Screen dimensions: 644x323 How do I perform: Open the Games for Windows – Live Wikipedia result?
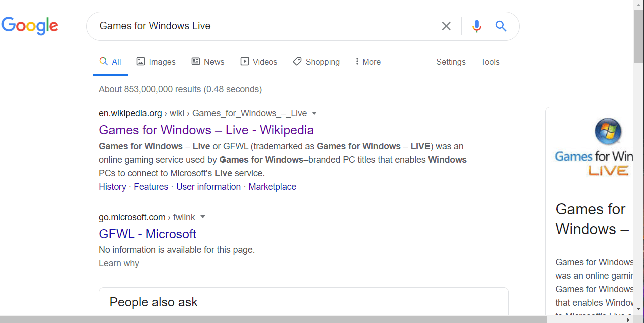(206, 130)
